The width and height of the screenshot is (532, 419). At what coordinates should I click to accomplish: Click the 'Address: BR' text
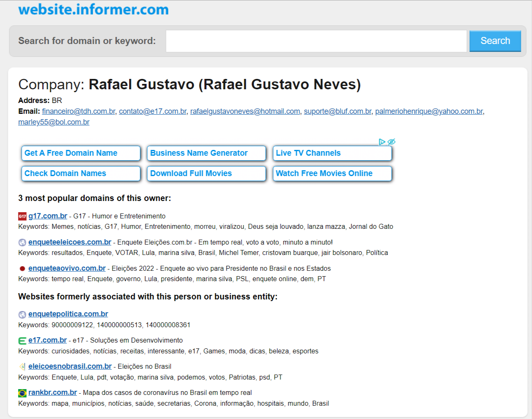coord(40,100)
